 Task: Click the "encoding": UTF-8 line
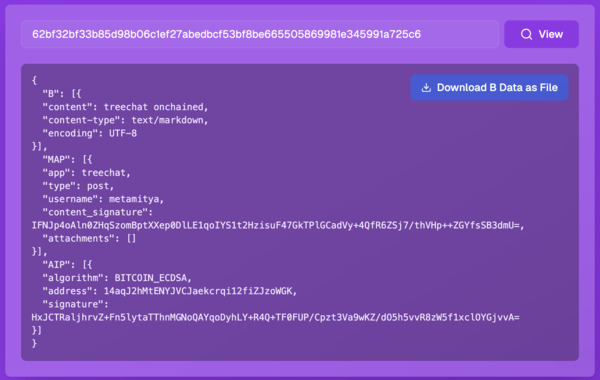click(90, 133)
